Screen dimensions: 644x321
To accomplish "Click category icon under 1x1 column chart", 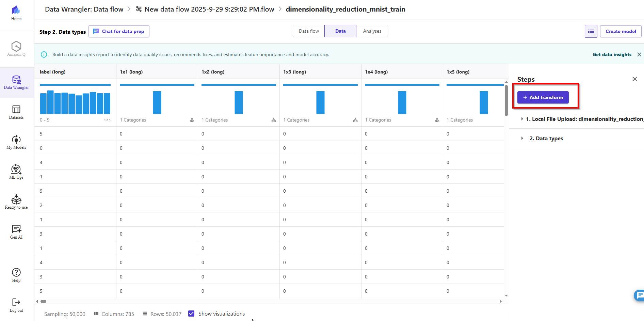I will (x=192, y=120).
